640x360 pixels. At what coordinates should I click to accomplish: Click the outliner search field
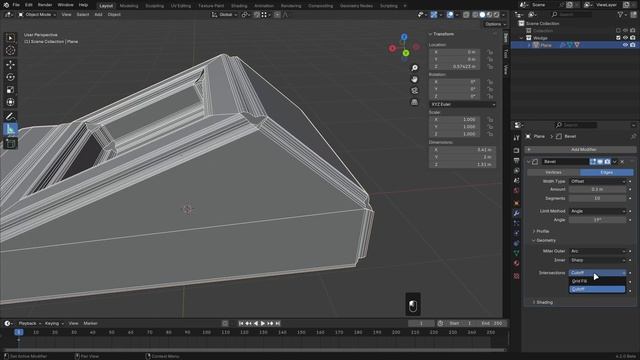click(x=571, y=15)
